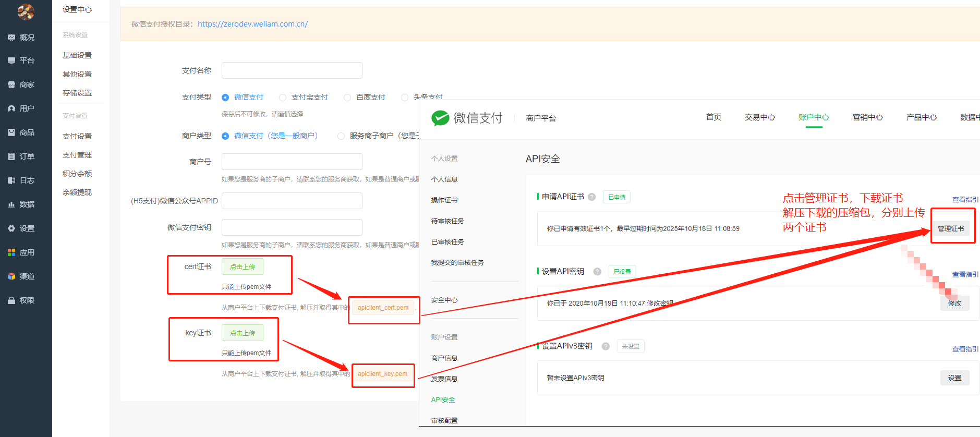Open 审核配置 in WeChat Pay sidebar
This screenshot has width=980, height=437.
[444, 421]
